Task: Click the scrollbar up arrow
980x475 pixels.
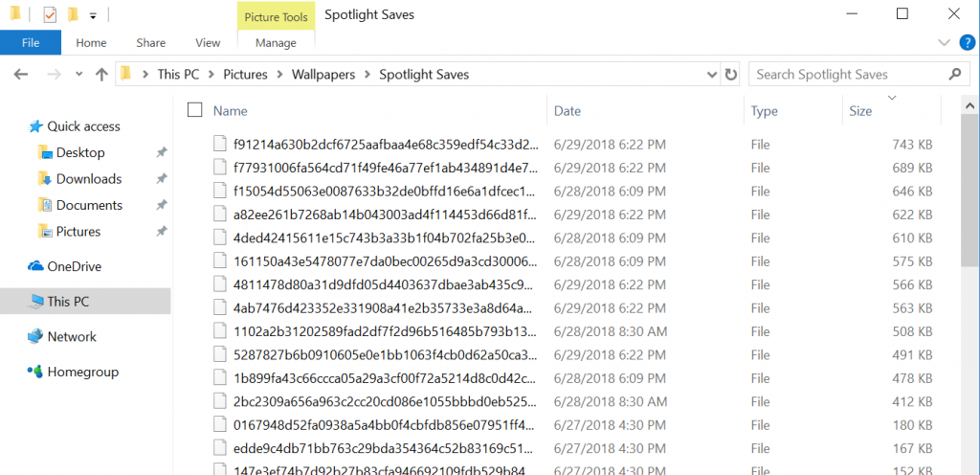Action: coord(970,105)
